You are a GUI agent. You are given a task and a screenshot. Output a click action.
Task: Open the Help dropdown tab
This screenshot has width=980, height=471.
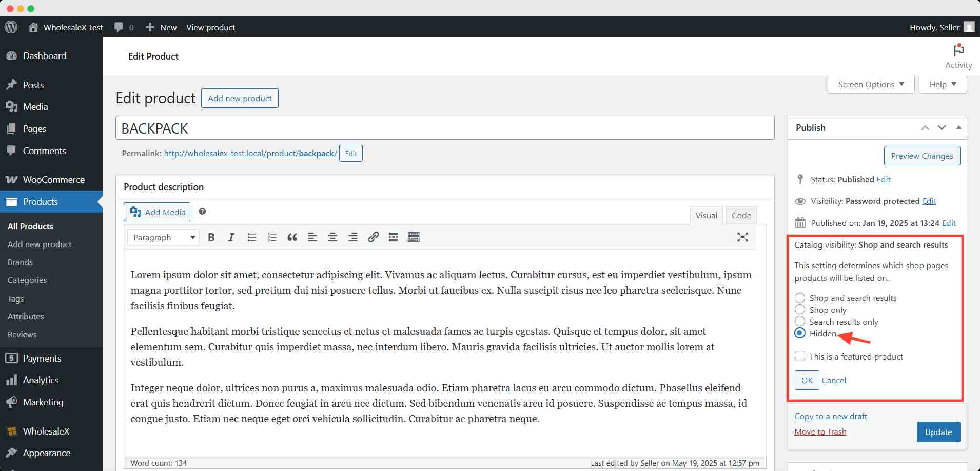943,84
